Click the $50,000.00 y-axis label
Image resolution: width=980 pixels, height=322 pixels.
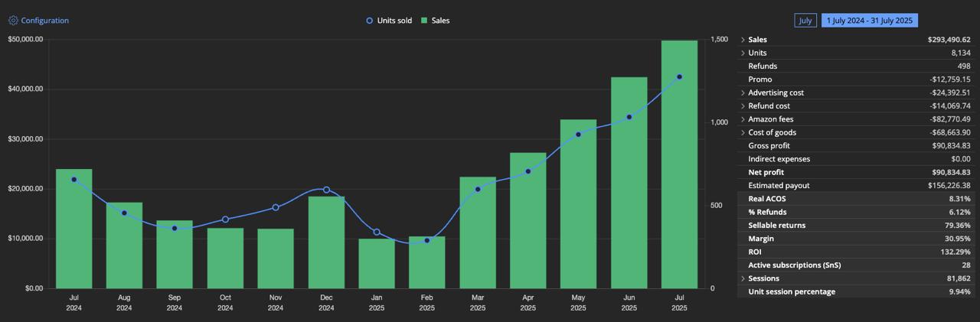click(25, 39)
